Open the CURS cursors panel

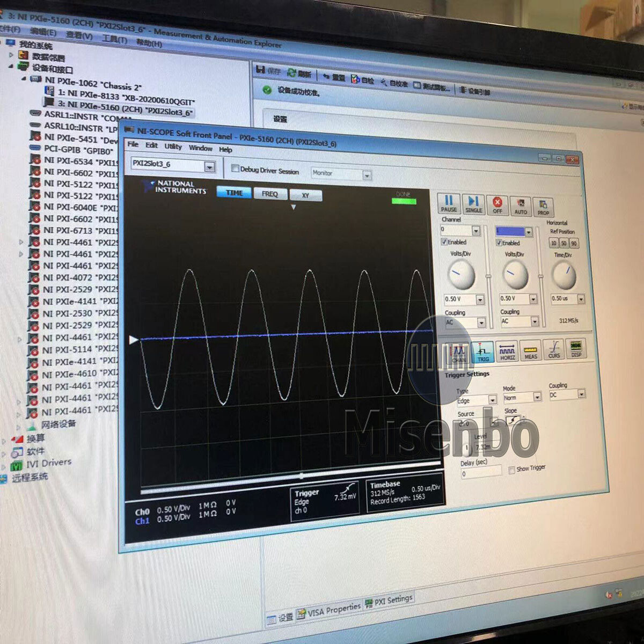click(554, 349)
